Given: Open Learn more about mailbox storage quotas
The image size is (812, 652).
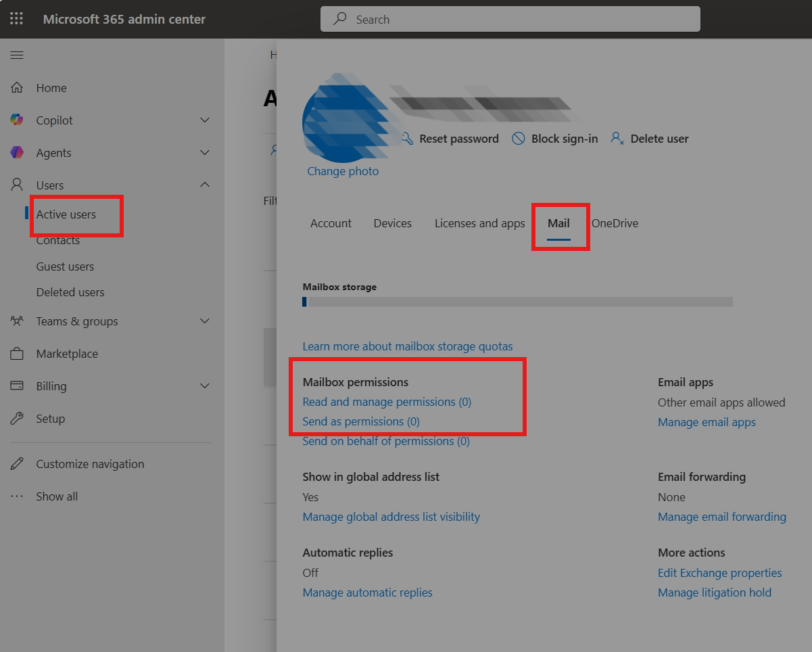Looking at the screenshot, I should 408,346.
